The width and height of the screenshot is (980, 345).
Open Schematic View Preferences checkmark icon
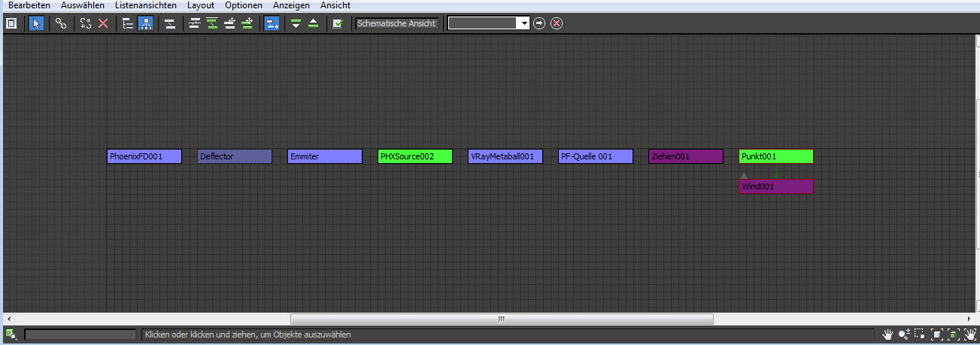tap(338, 23)
